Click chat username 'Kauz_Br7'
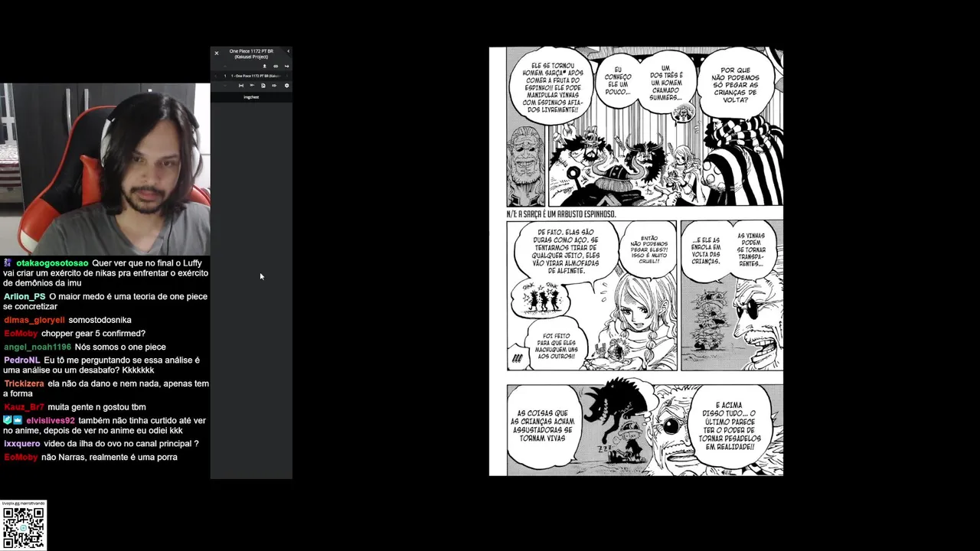 pyautogui.click(x=24, y=407)
